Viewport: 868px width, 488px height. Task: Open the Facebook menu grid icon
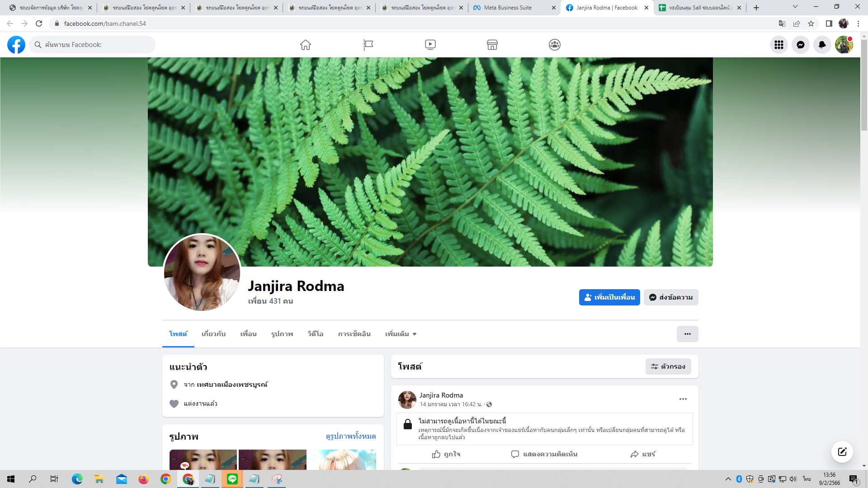tap(778, 45)
